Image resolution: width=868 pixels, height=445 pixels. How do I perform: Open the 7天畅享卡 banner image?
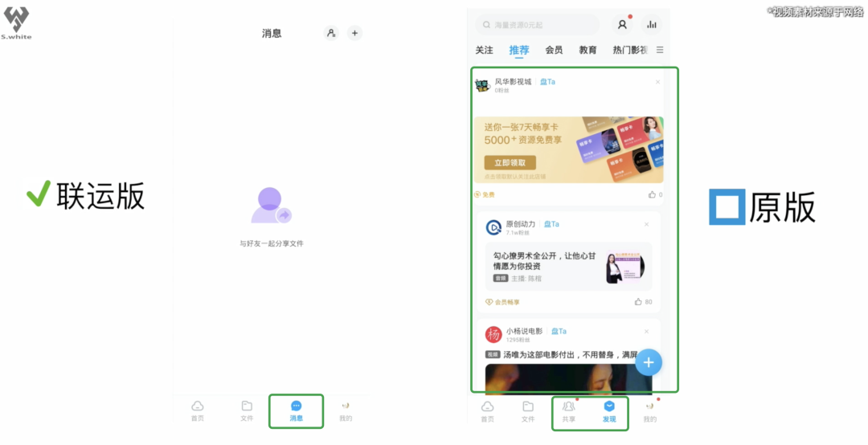(568, 149)
